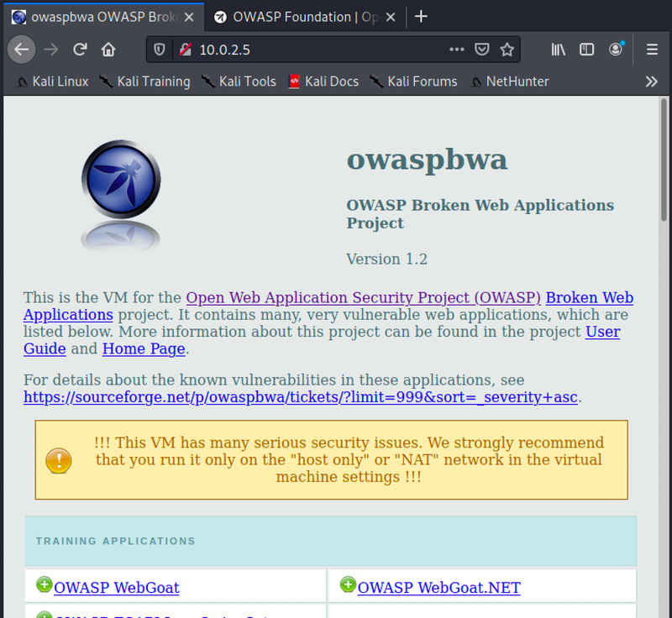This screenshot has width=672, height=618.
Task: Open NetHunter bookmark
Action: coord(510,81)
